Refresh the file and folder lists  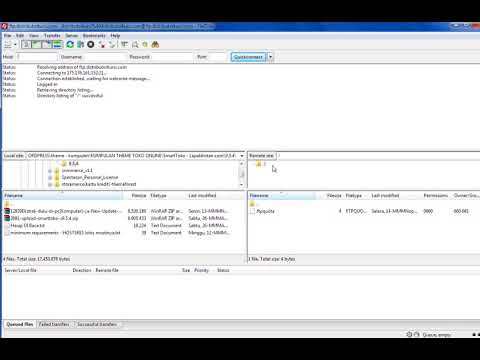70,44
